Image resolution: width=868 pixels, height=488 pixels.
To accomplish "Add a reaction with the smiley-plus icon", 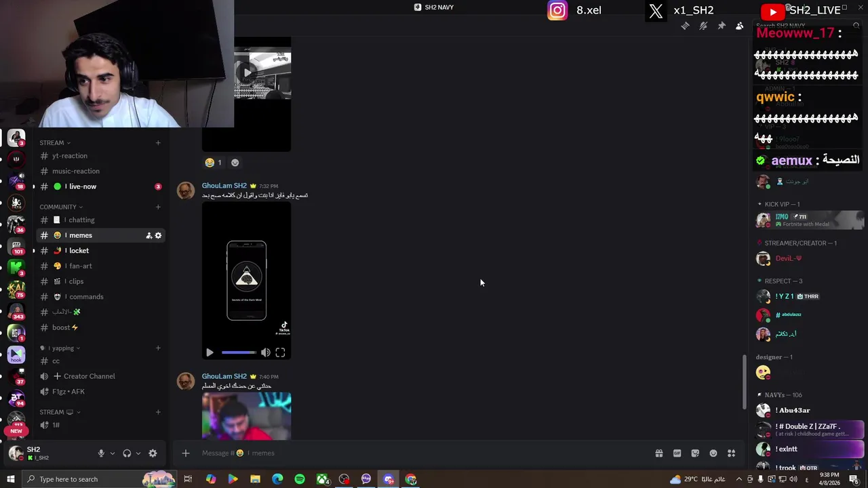I will click(x=235, y=163).
